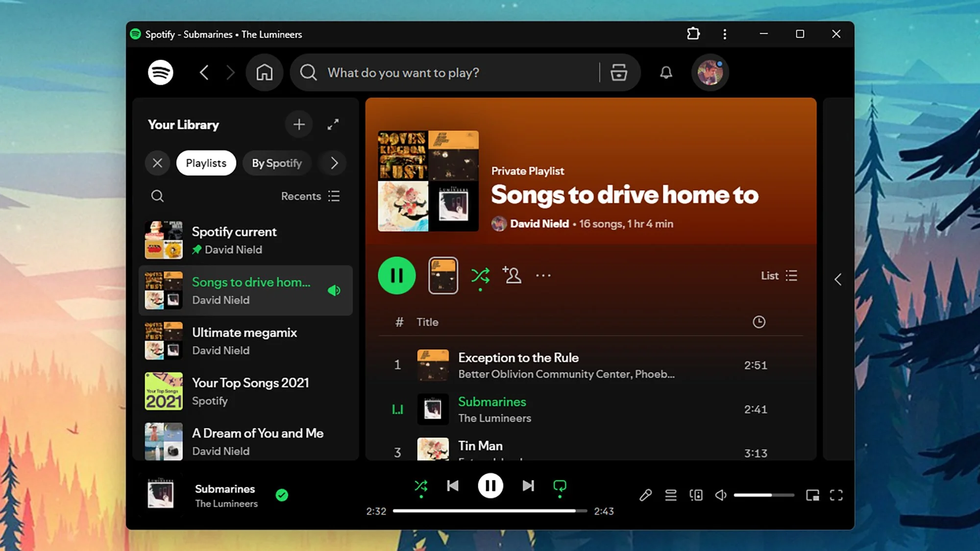Open your profile avatar menu
The width and height of the screenshot is (980, 551).
pos(710,72)
